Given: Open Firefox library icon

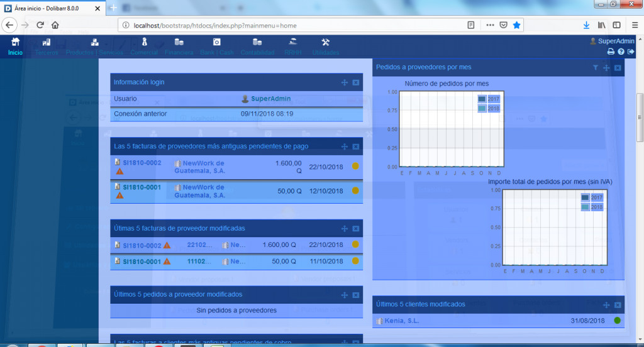Looking at the screenshot, I should [602, 25].
